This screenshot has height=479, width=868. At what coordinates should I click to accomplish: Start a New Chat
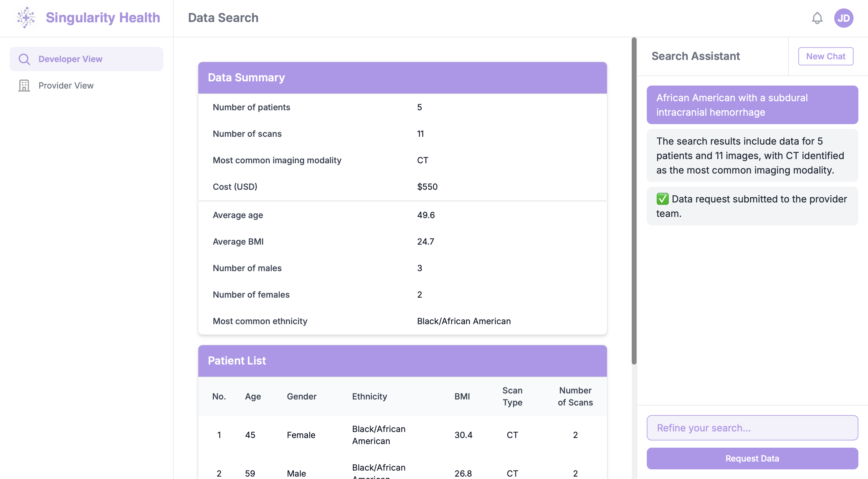(x=826, y=56)
